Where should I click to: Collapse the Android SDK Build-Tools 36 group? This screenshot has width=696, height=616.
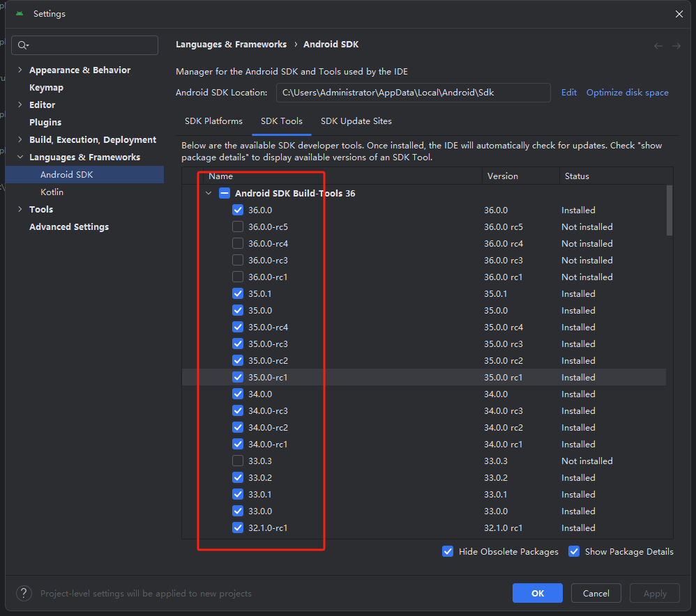[209, 193]
